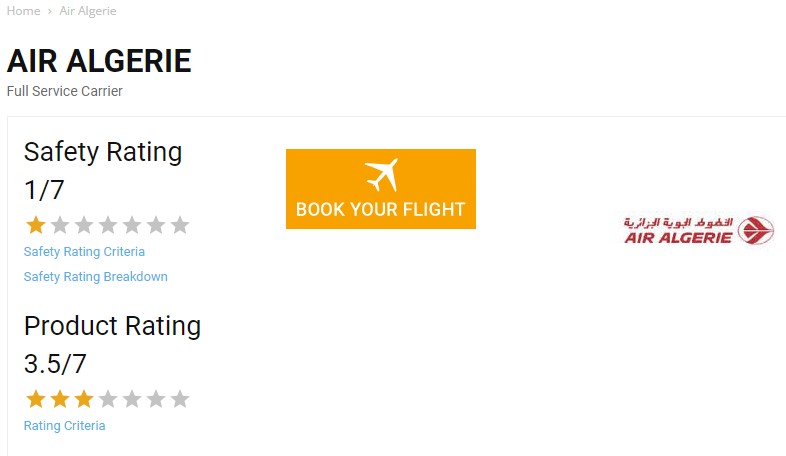Click the Full Service Carrier subtitle
This screenshot has width=786, height=456.
[x=65, y=91]
